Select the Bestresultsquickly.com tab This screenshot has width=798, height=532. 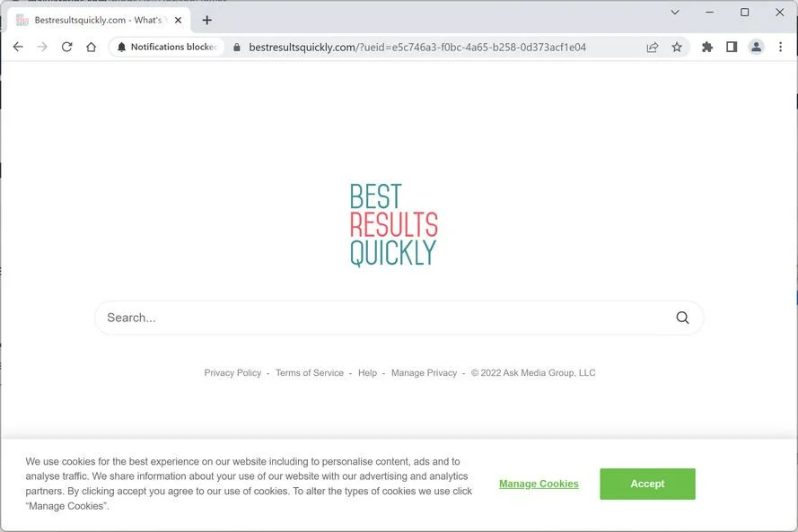click(x=99, y=21)
